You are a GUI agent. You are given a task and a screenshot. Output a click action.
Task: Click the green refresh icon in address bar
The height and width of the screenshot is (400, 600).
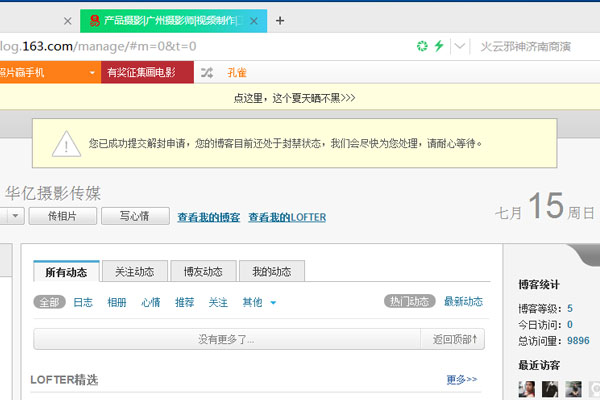click(422, 46)
